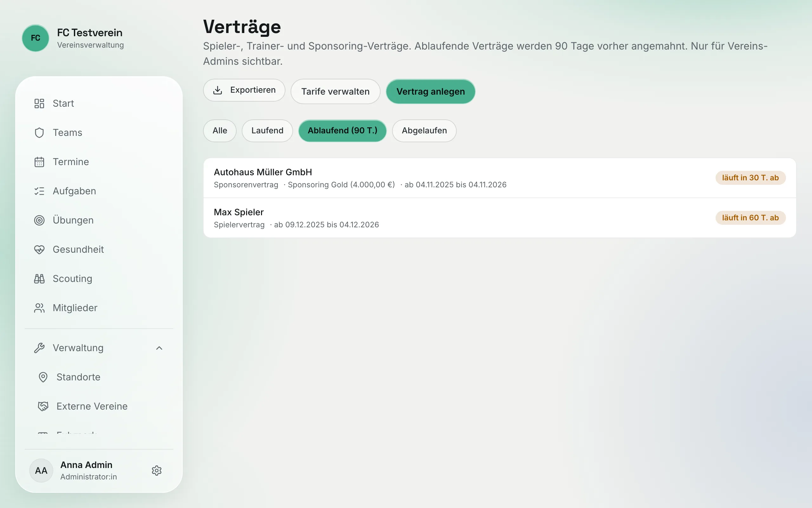Click the Spielervertrag type label
The image size is (812, 508).
click(239, 225)
